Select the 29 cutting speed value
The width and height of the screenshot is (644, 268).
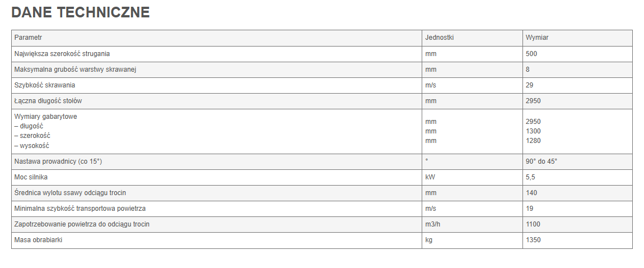click(530, 85)
